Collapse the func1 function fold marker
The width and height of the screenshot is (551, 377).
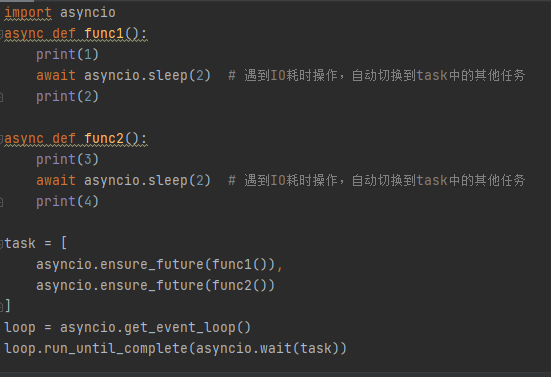[1, 34]
